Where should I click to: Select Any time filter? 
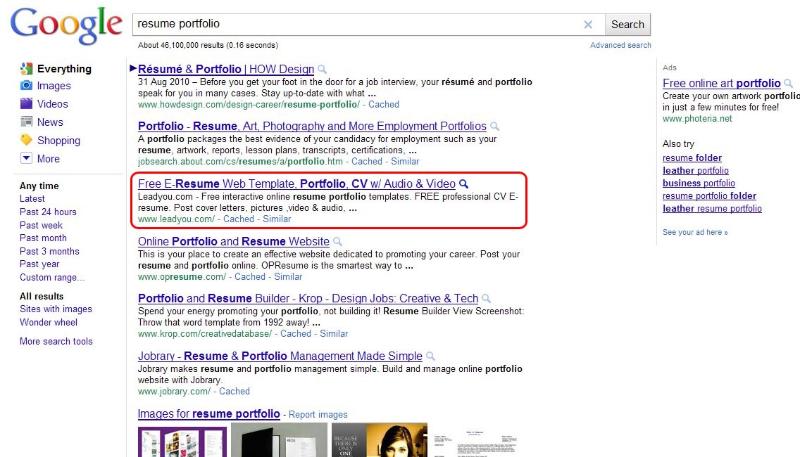point(39,186)
